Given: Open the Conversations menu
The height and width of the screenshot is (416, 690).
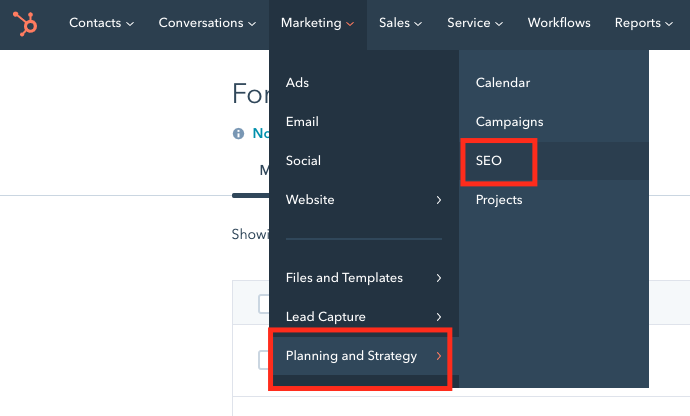Looking at the screenshot, I should tap(207, 23).
